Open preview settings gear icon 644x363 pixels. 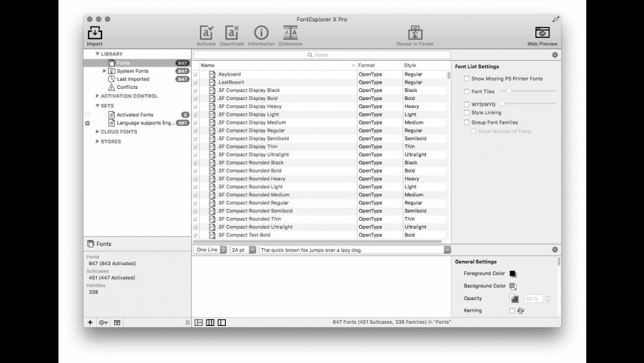pos(555,250)
